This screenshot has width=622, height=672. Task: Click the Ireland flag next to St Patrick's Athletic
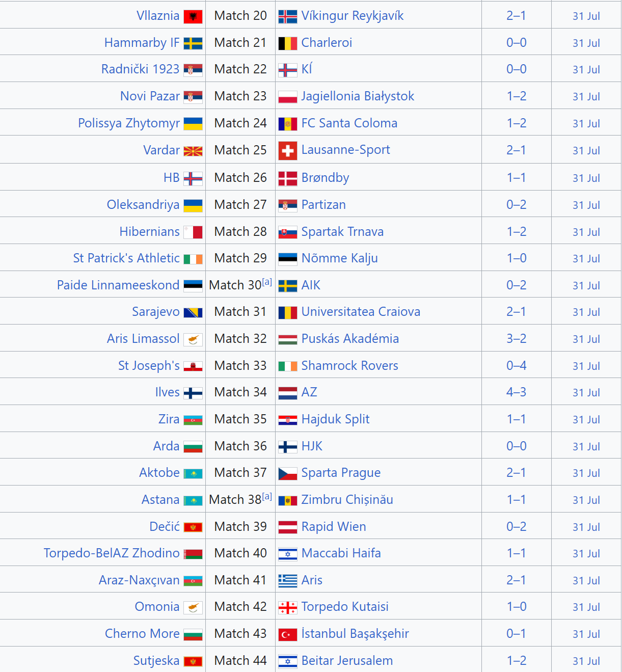(193, 259)
